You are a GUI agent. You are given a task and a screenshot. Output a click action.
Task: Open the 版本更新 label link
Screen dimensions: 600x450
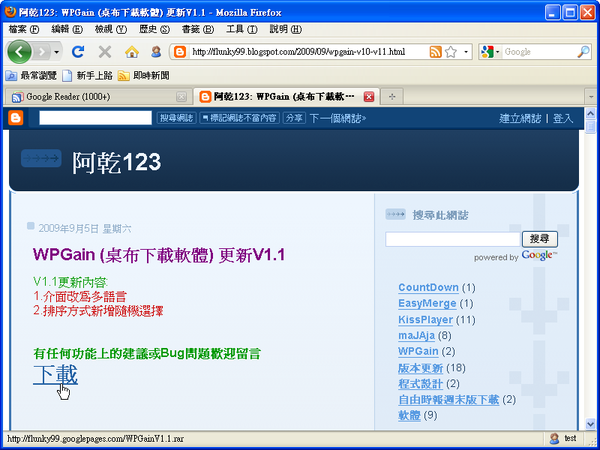[421, 368]
